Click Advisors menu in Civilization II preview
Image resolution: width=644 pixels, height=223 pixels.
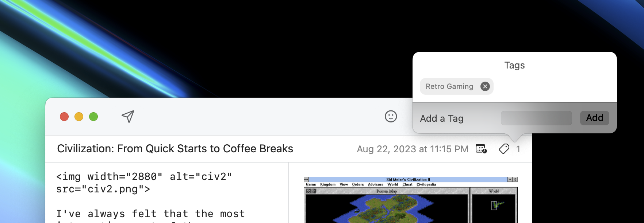click(x=375, y=184)
